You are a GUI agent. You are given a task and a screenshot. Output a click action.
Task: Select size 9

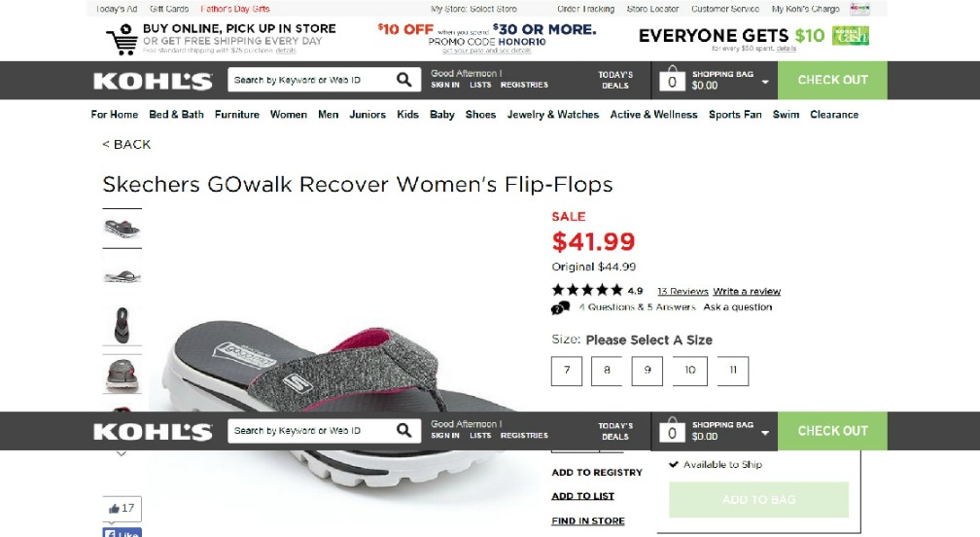(x=647, y=371)
